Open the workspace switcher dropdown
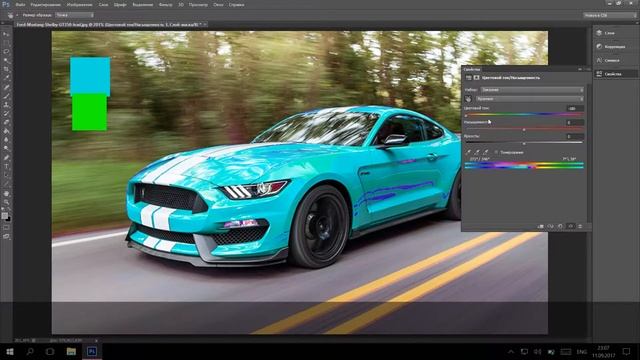This screenshot has height=360, width=640. click(609, 15)
